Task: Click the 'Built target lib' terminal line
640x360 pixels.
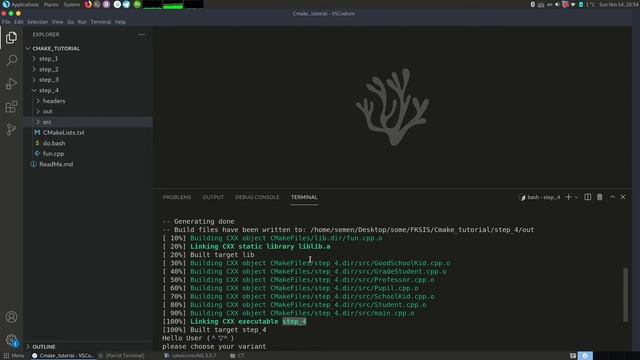Action: (x=222, y=255)
